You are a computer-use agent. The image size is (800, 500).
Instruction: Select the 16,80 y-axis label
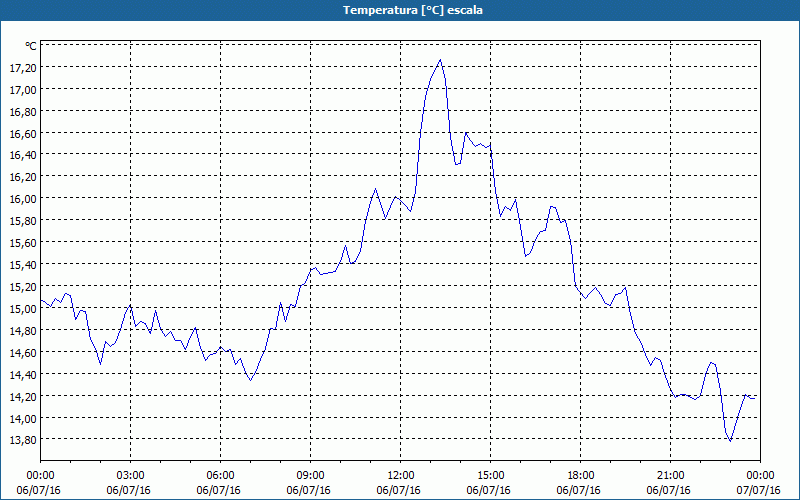[x=22, y=112]
